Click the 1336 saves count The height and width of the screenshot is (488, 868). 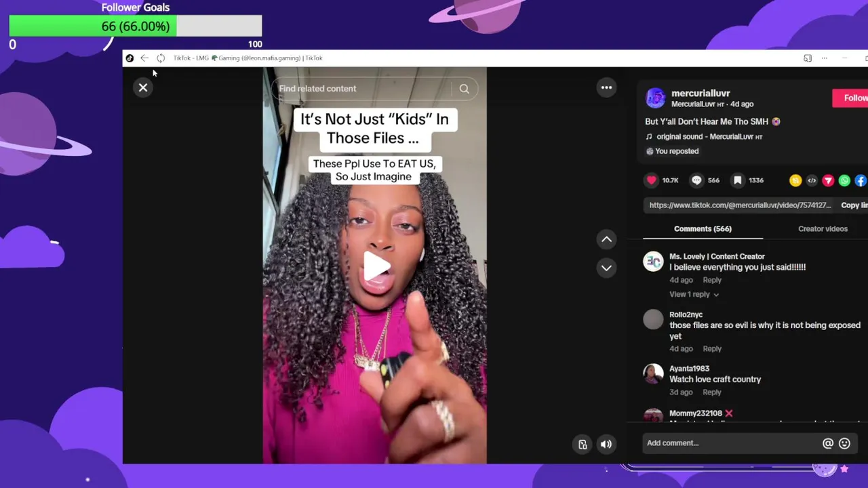pyautogui.click(x=755, y=180)
